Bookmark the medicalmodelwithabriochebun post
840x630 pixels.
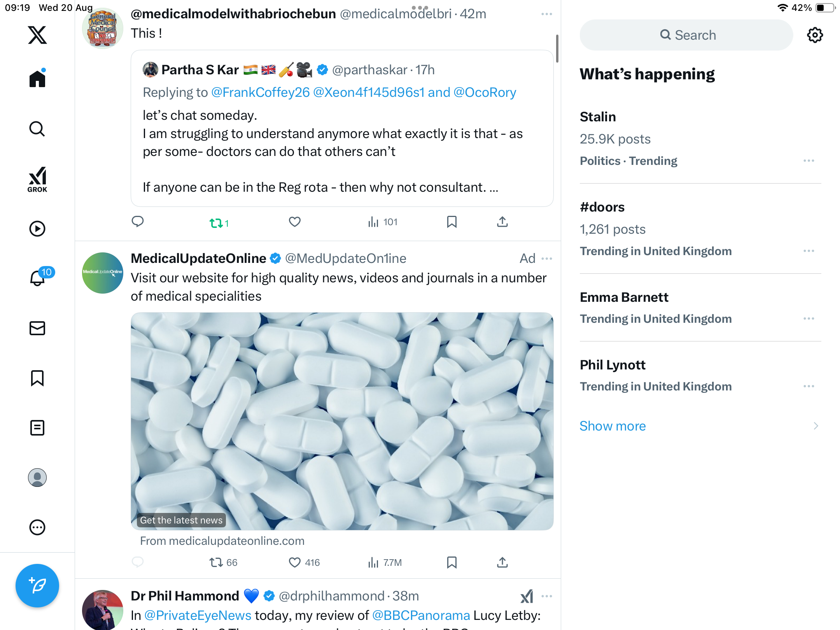(x=451, y=222)
